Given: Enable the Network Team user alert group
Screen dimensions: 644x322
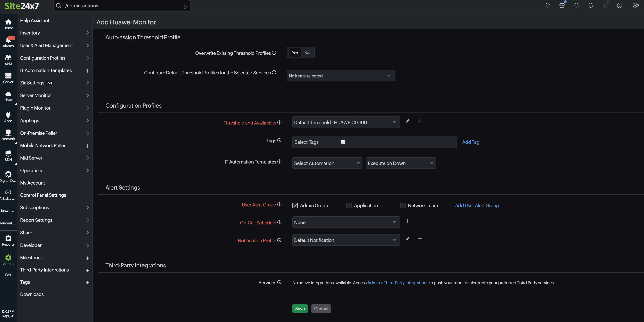Looking at the screenshot, I should point(403,205).
